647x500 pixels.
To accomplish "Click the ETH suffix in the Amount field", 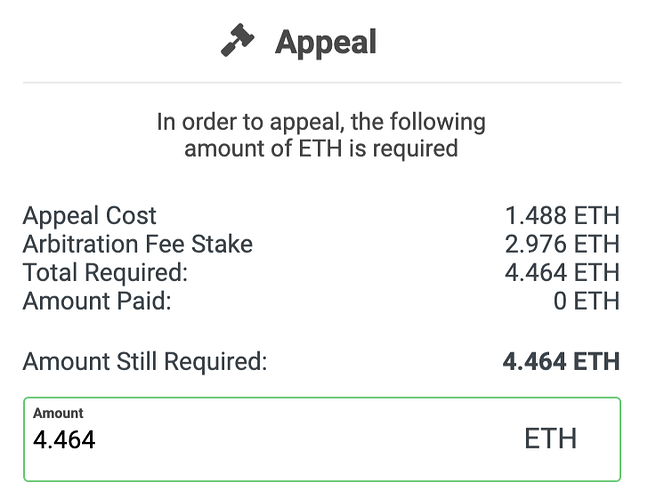I will click(x=550, y=439).
